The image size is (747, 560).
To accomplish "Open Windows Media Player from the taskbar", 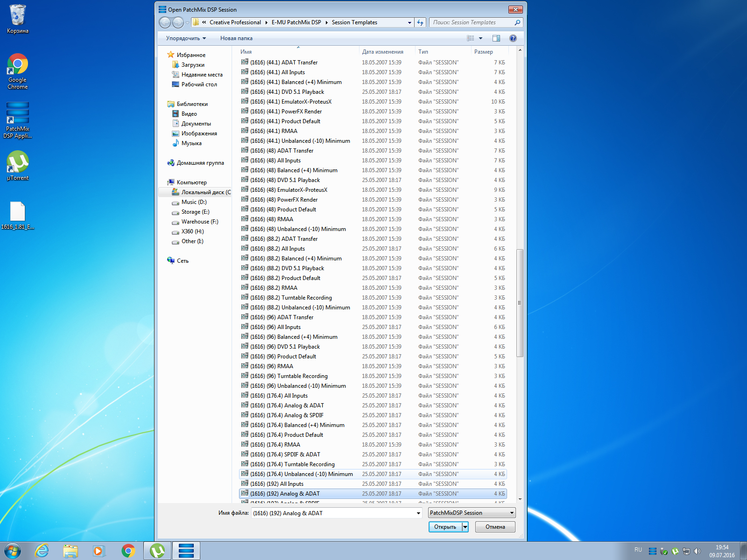I will (99, 551).
